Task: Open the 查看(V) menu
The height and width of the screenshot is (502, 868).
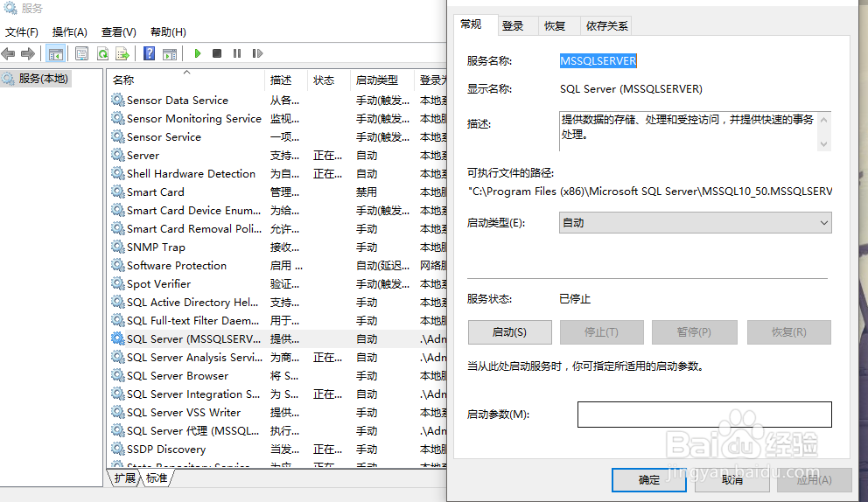Action: click(x=118, y=32)
